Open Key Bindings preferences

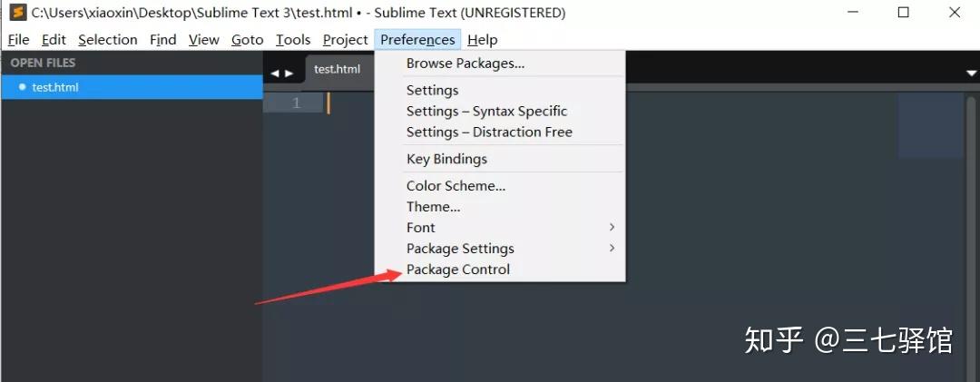click(446, 159)
